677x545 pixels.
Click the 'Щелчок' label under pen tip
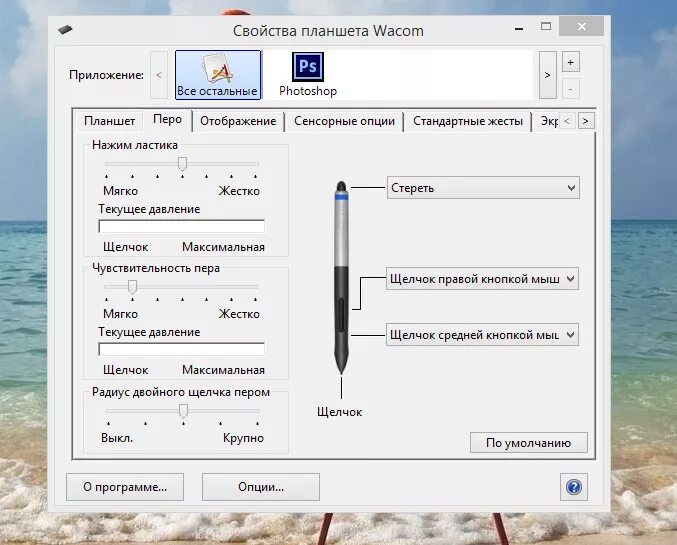click(339, 412)
